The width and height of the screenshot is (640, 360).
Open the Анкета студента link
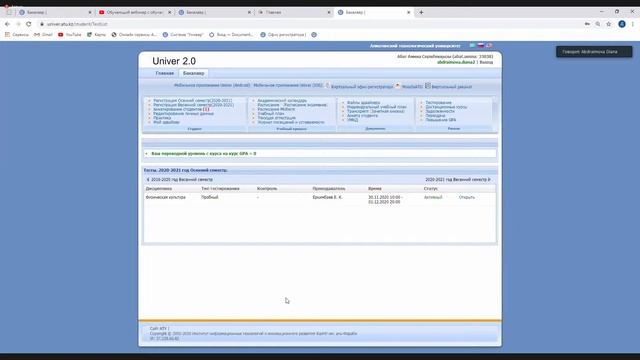[x=362, y=116]
